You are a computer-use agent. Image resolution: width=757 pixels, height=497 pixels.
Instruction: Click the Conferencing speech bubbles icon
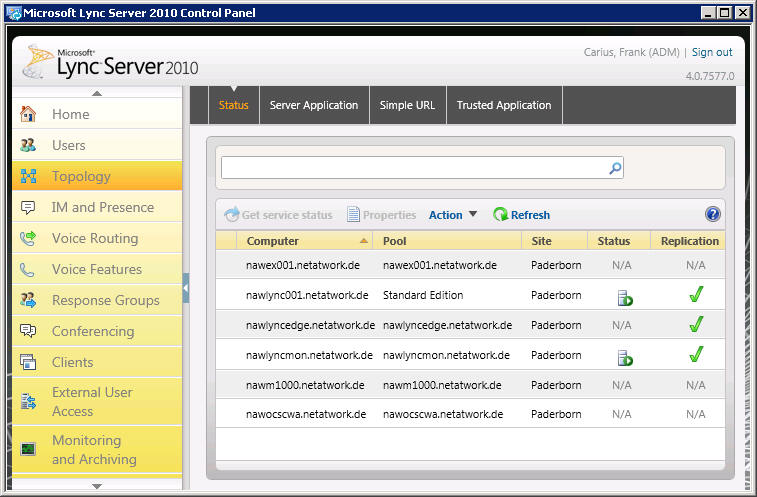(28, 331)
